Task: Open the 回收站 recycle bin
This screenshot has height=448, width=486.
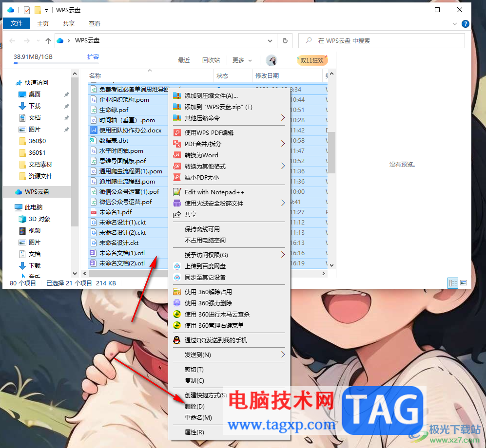Action: (211, 60)
